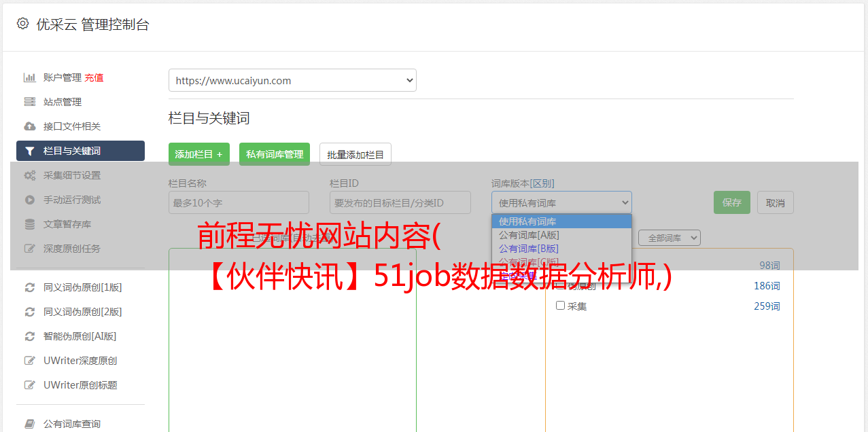Open 智能伪原创[AI版] in the sidebar
Viewport: 868px width, 432px height.
coord(80,336)
